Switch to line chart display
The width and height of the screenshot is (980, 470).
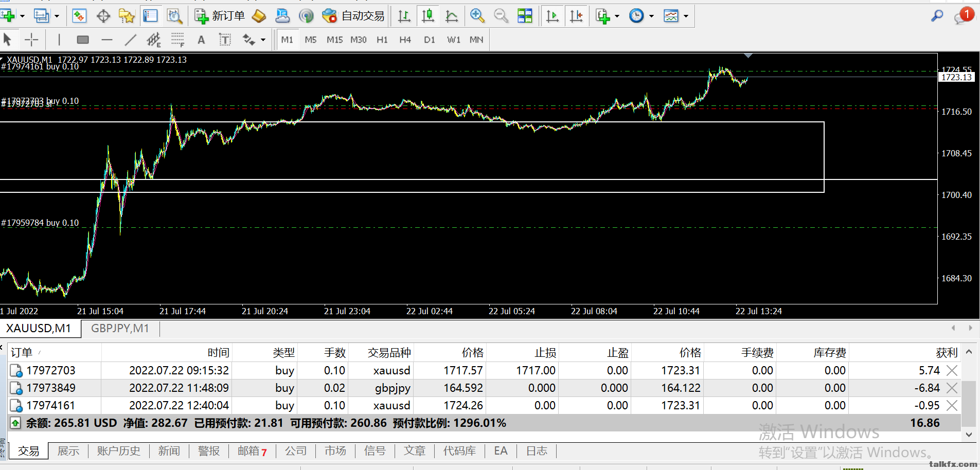pos(452,16)
